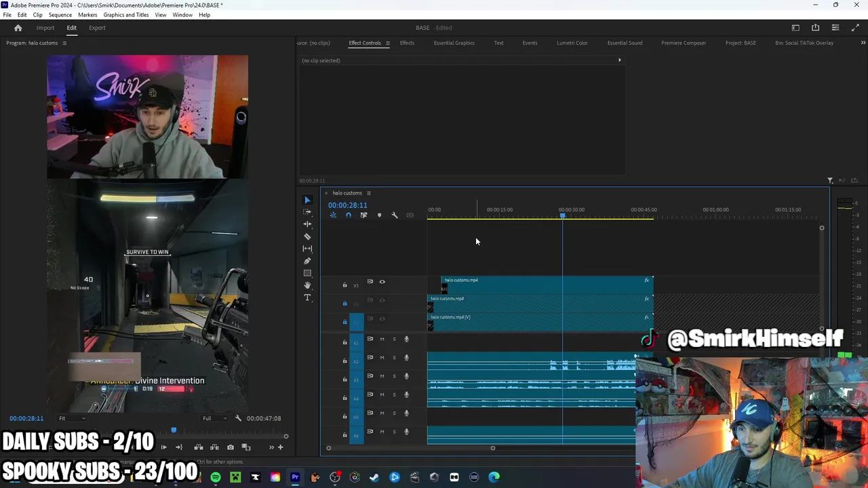Expand transport controls overflow chevron
This screenshot has height=488, width=868.
[271, 447]
